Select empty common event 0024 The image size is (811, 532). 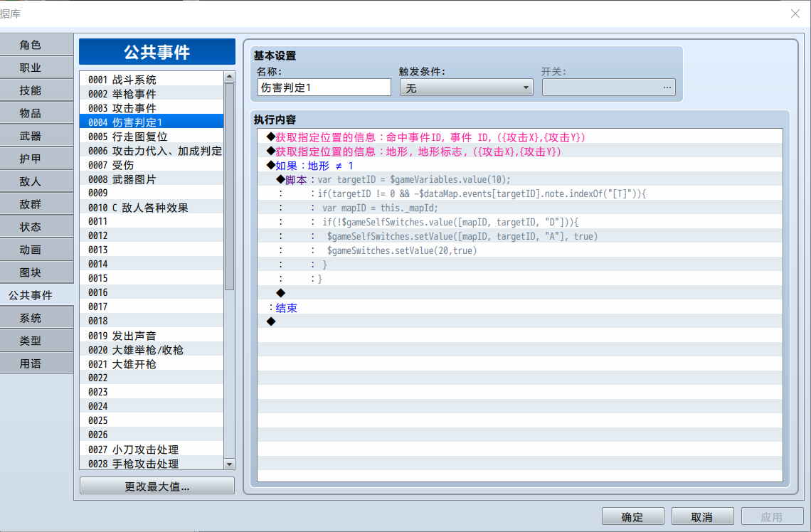pos(152,406)
